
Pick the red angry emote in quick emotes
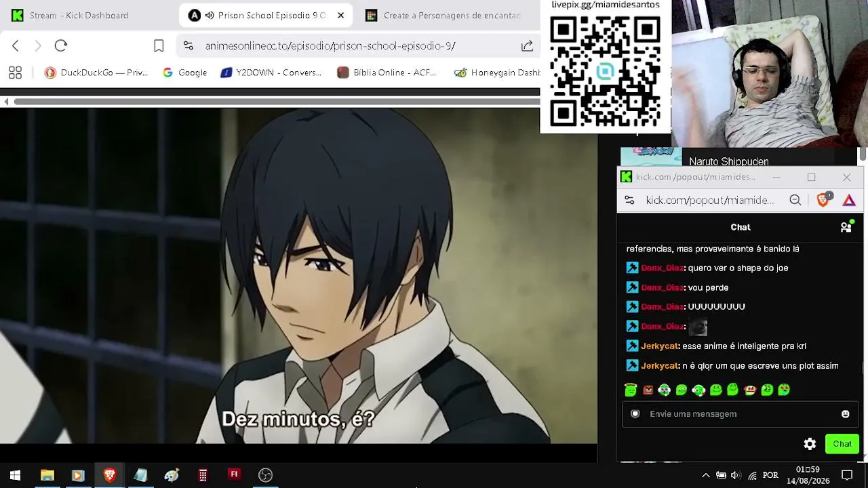coord(648,390)
